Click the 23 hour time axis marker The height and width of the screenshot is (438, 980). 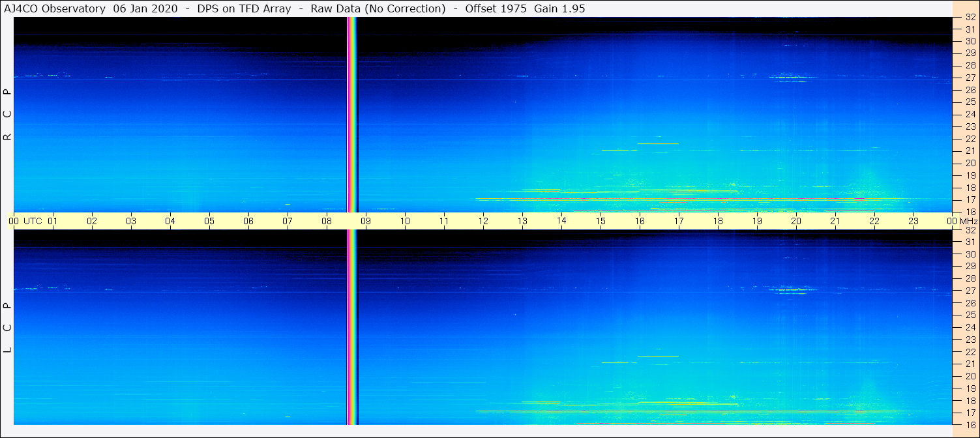pos(913,221)
